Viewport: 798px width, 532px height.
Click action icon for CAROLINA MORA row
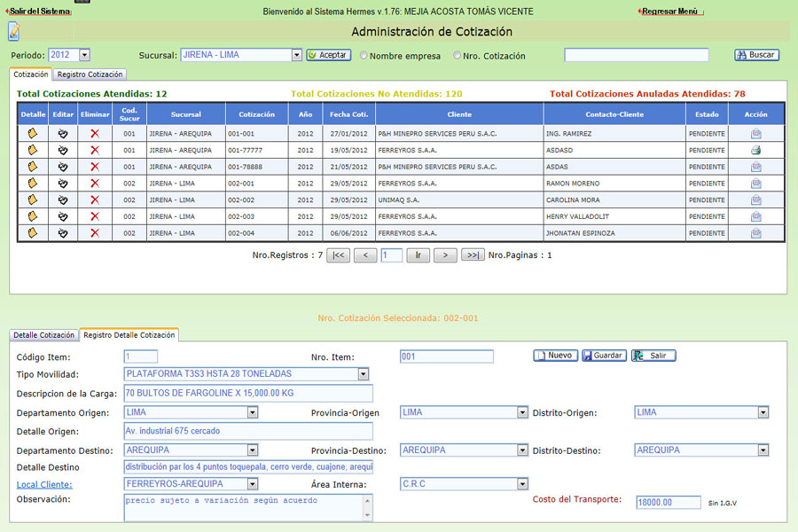pos(755,199)
